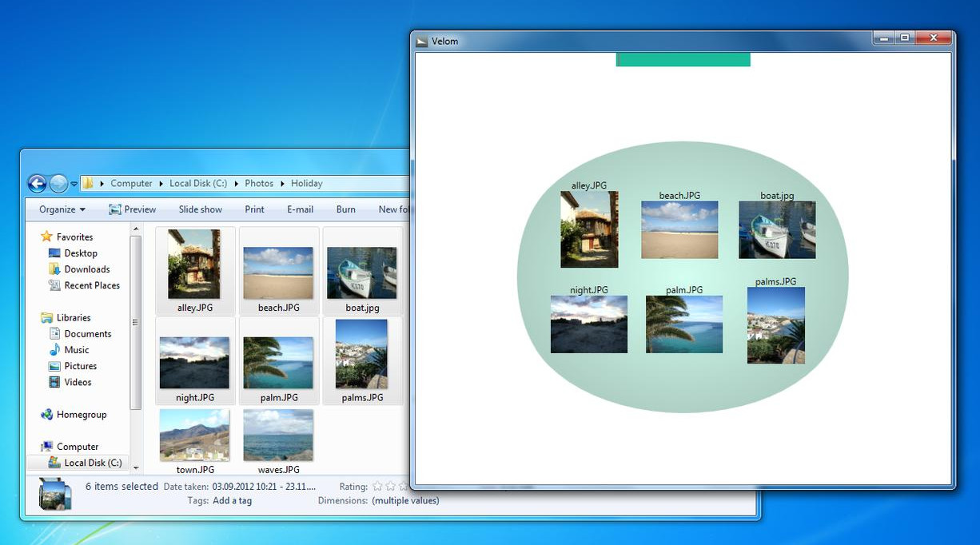
Task: Click palm.JPG image in Velom
Action: (x=684, y=324)
